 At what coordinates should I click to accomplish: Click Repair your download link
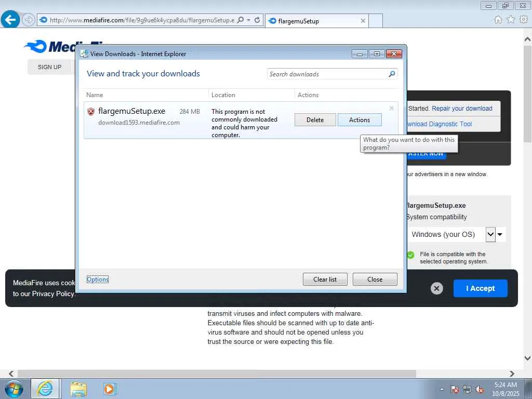pos(462,108)
